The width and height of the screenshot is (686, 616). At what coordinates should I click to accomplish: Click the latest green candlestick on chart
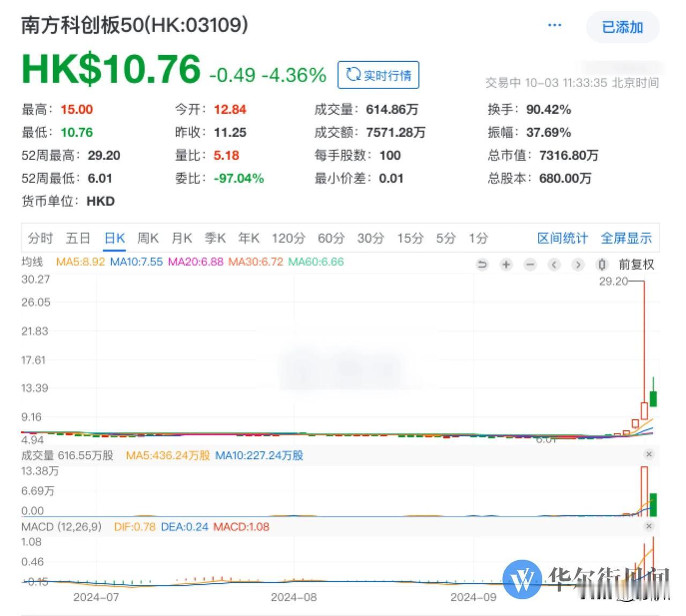click(653, 398)
